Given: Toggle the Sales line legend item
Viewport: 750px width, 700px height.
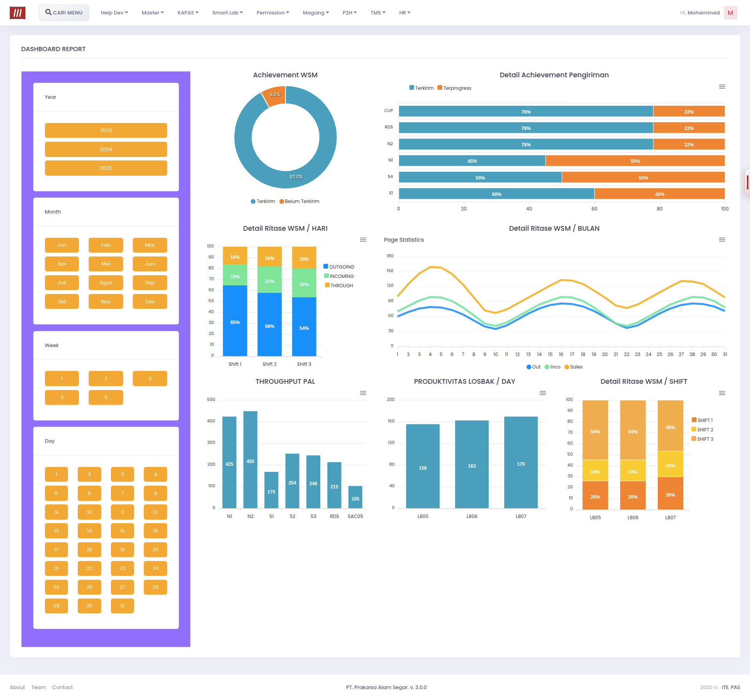Looking at the screenshot, I should pos(573,367).
